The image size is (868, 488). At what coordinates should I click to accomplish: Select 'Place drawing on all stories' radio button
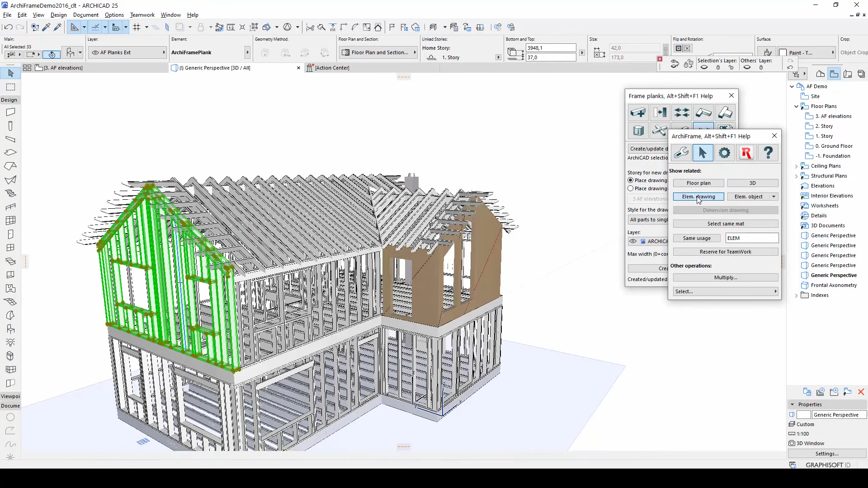pos(631,188)
